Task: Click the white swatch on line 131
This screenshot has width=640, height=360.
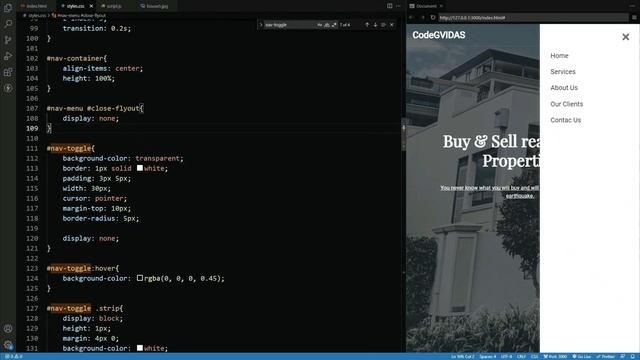Action: point(140,348)
